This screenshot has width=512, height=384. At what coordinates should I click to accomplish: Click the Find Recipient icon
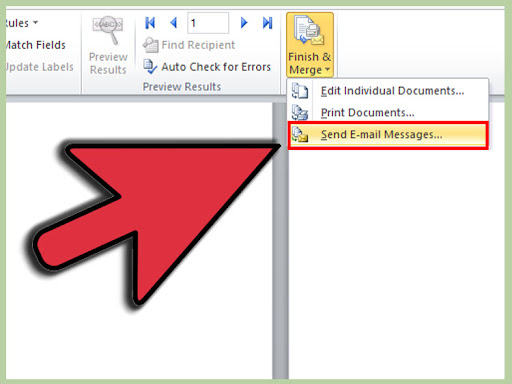151,45
